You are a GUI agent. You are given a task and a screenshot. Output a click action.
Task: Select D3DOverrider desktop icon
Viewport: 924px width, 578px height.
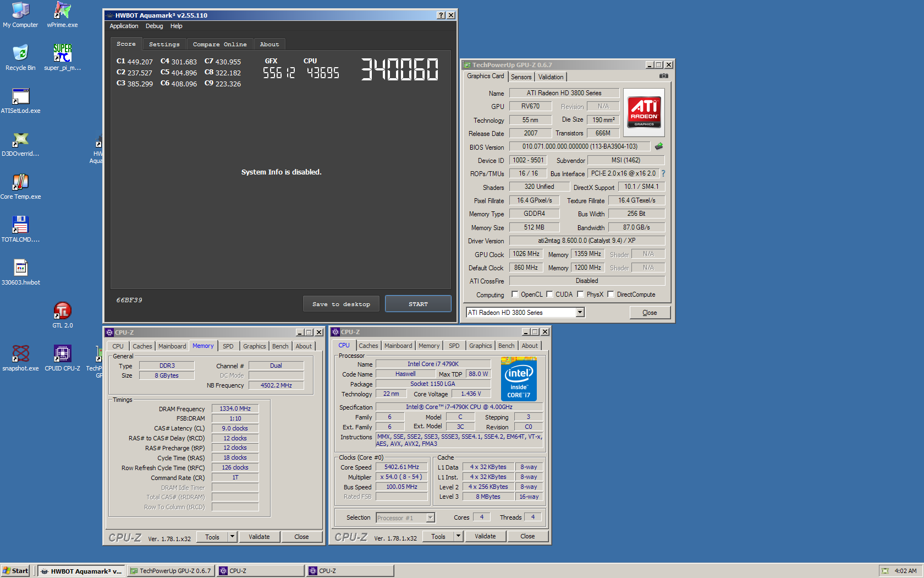click(x=20, y=143)
